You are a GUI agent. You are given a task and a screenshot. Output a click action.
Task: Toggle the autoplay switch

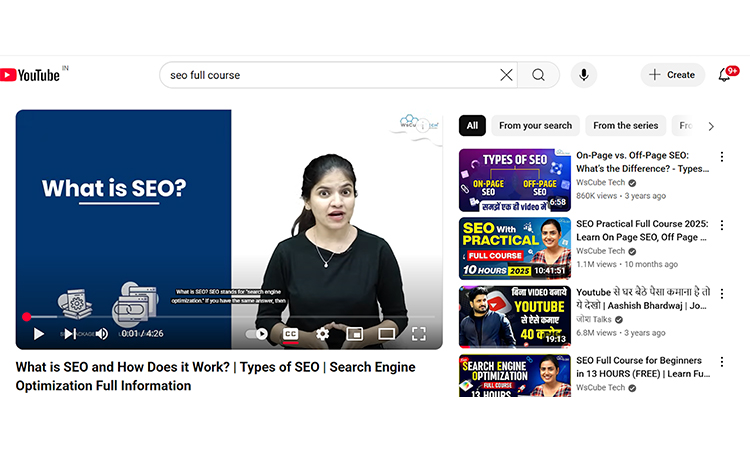[256, 334]
